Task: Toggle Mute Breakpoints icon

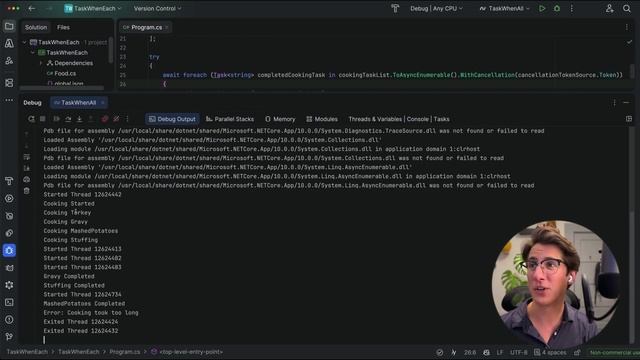Action: click(116, 119)
